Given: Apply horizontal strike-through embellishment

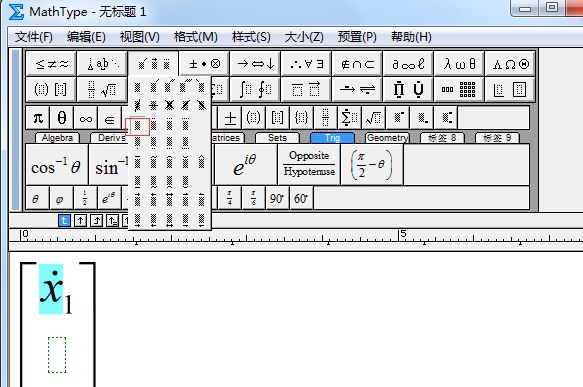Looking at the screenshot, I should point(154,106).
